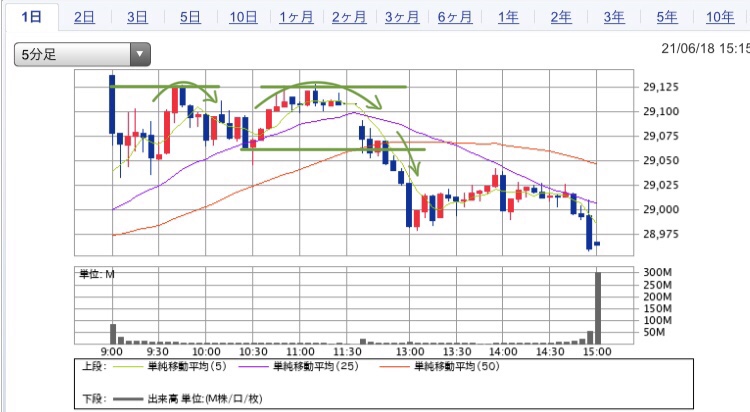Switch to the 10年 chart period
750x412 pixels.
pyautogui.click(x=720, y=17)
